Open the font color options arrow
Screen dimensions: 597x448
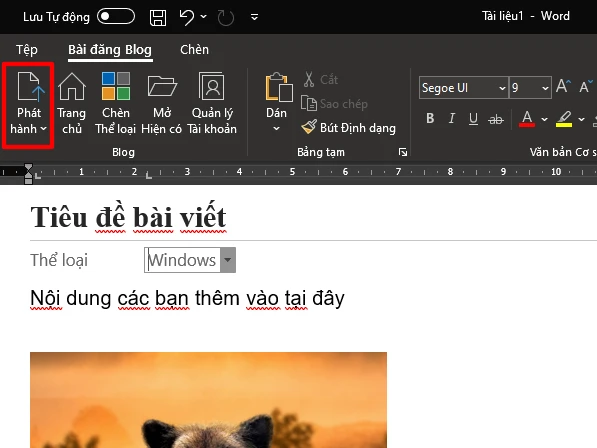544,119
